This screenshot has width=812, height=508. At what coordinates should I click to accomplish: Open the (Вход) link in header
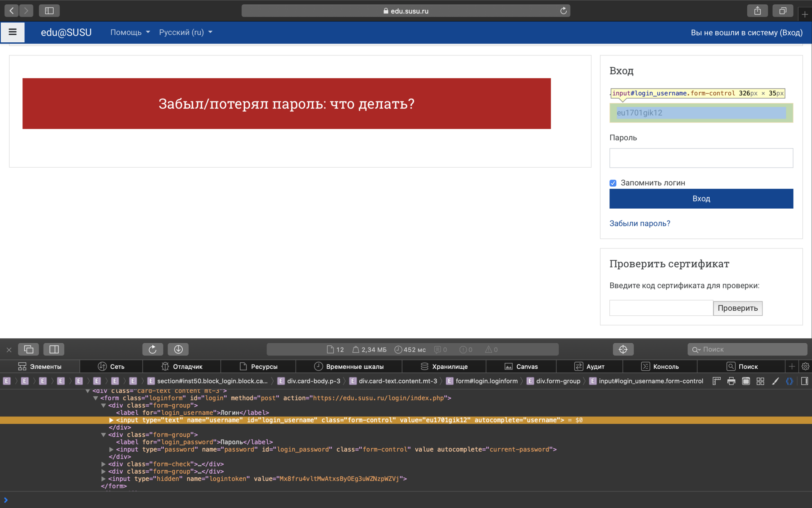coord(791,33)
